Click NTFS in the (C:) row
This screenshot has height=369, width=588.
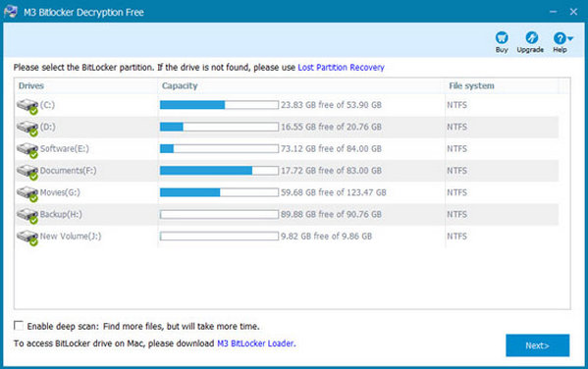pyautogui.click(x=456, y=105)
